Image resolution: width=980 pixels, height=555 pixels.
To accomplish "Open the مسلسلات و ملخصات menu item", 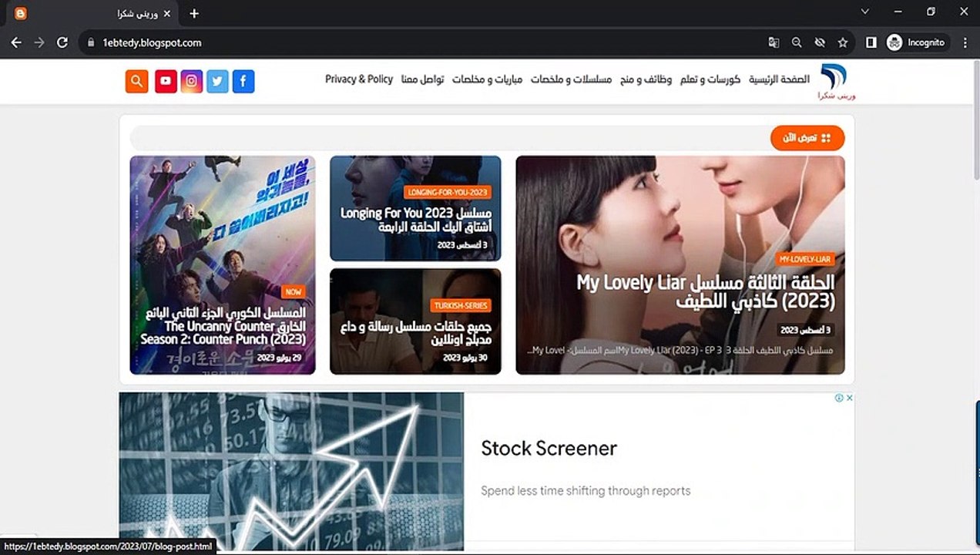I will pos(571,79).
